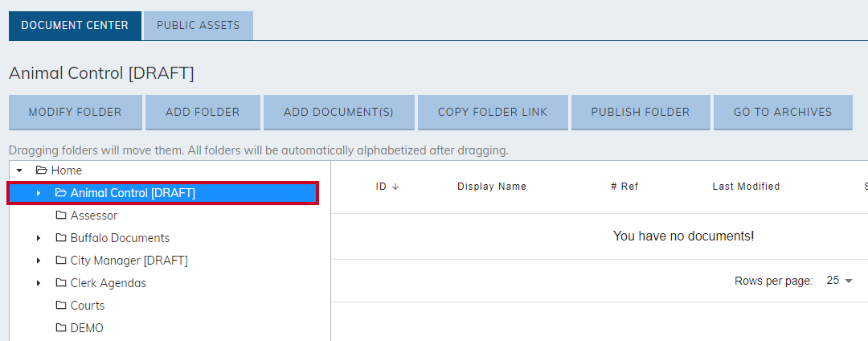Click the Assessor folder icon
868x341 pixels.
tap(61, 216)
